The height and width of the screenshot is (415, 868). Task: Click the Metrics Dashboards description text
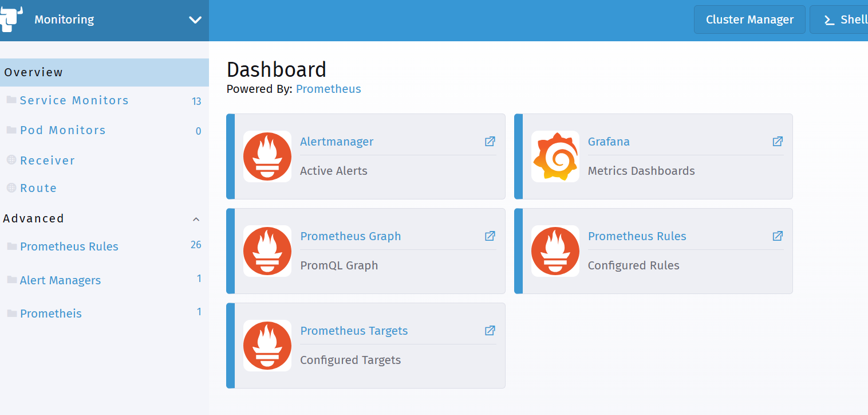(x=641, y=171)
